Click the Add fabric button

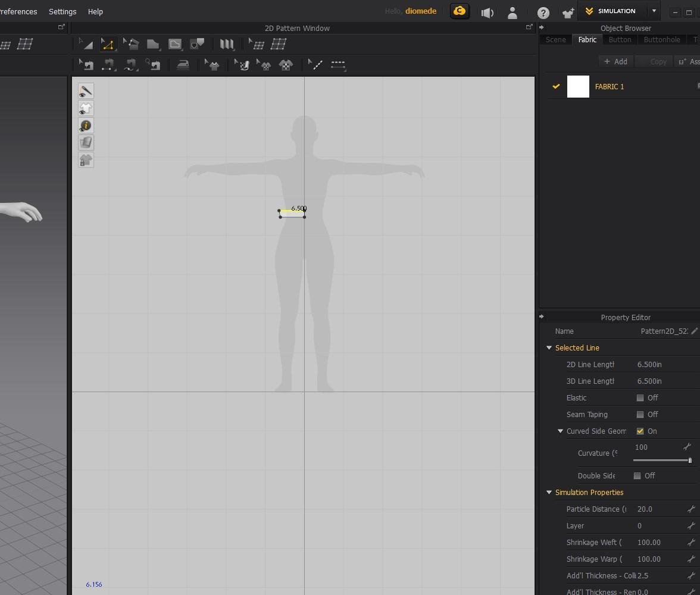615,61
